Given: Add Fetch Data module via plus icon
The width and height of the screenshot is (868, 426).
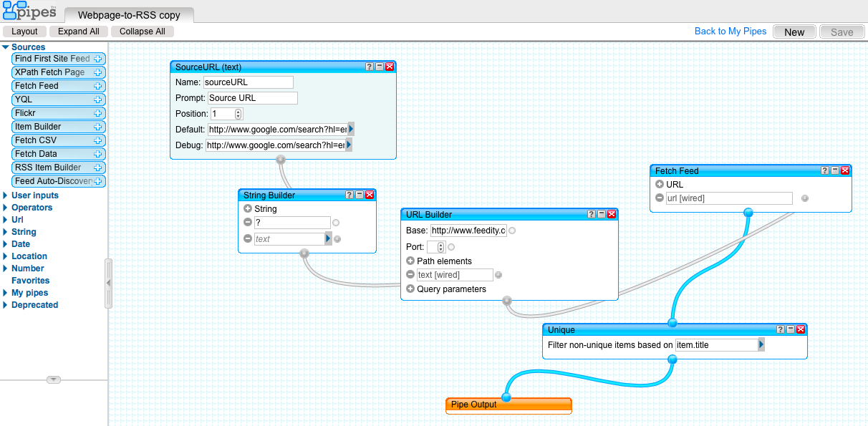Looking at the screenshot, I should click(98, 154).
